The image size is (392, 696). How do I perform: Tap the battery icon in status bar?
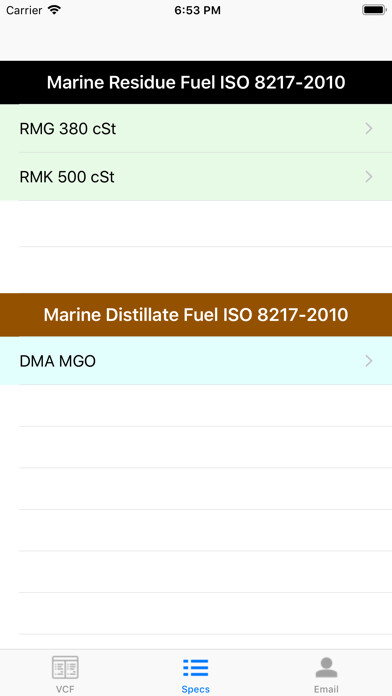[374, 10]
